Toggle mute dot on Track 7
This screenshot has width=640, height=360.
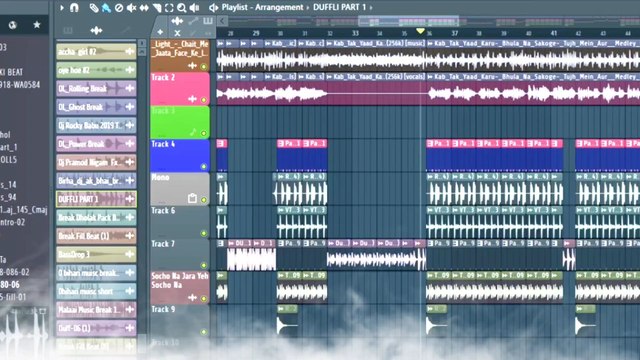[x=204, y=265]
